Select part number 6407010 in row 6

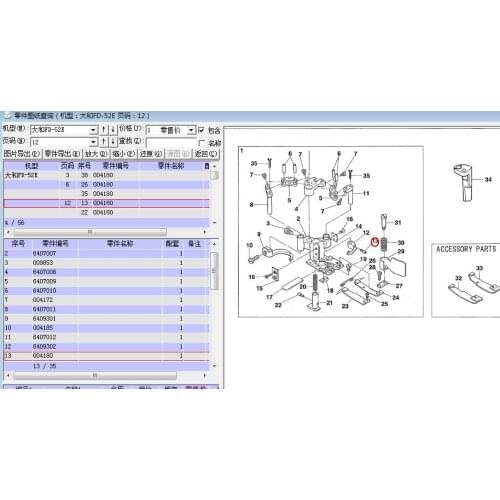pyautogui.click(x=44, y=291)
